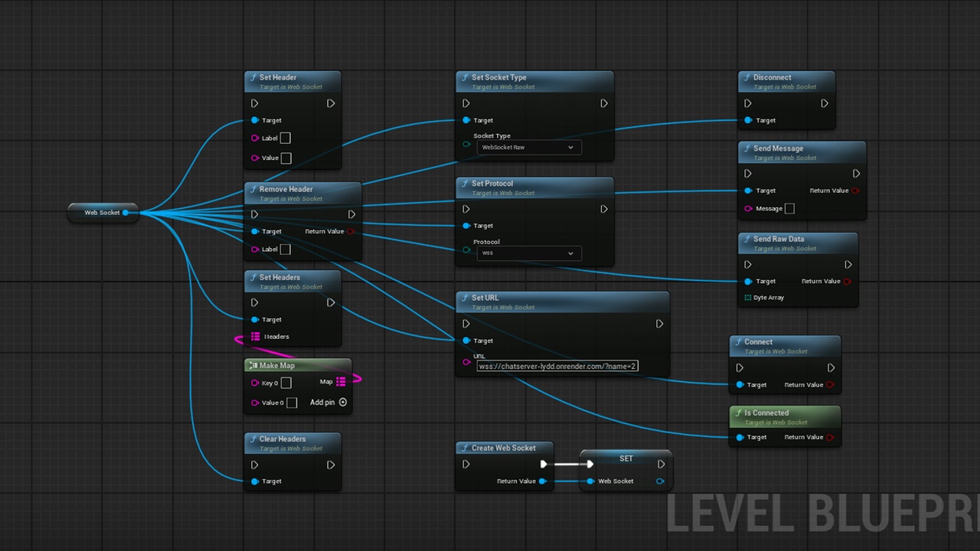Click the Byte Array pin on Send Raw Data

click(x=748, y=298)
